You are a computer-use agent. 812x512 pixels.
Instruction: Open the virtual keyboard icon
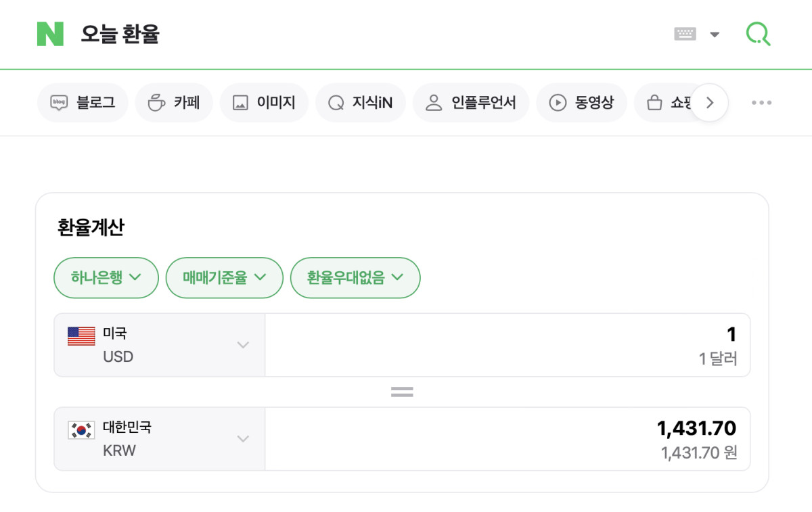pos(685,34)
